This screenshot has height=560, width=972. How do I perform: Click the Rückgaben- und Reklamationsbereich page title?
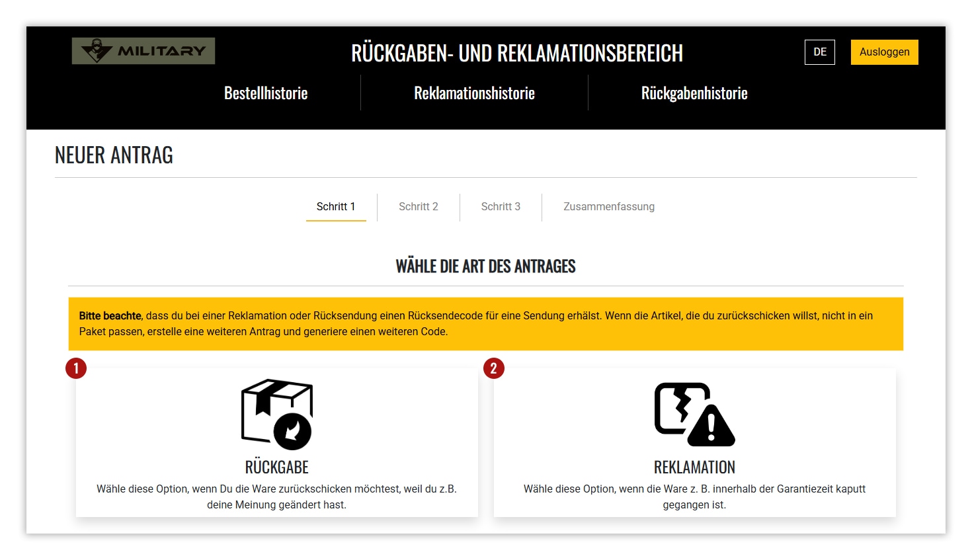click(517, 53)
